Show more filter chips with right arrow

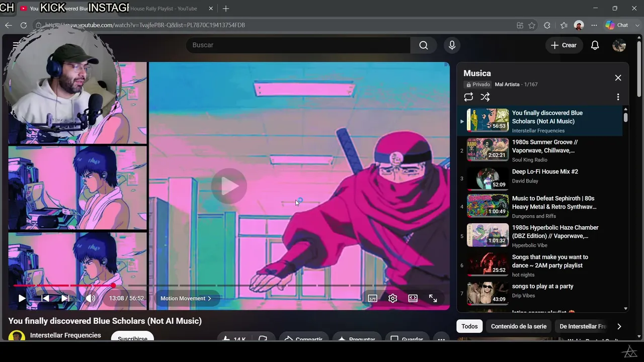click(619, 326)
